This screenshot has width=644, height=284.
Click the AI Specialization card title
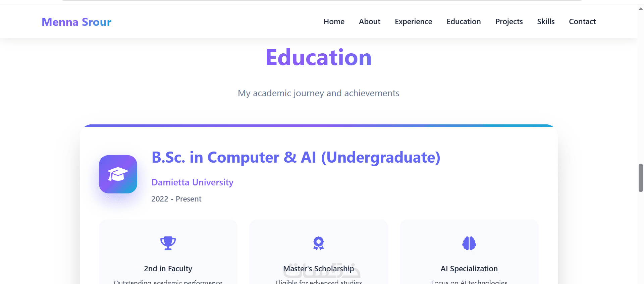[469, 269]
